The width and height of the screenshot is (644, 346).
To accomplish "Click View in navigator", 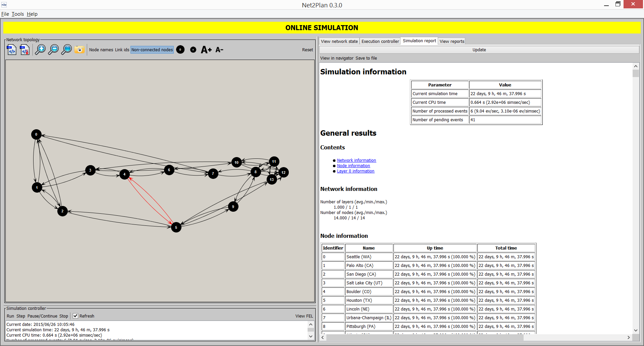I will tap(337, 58).
